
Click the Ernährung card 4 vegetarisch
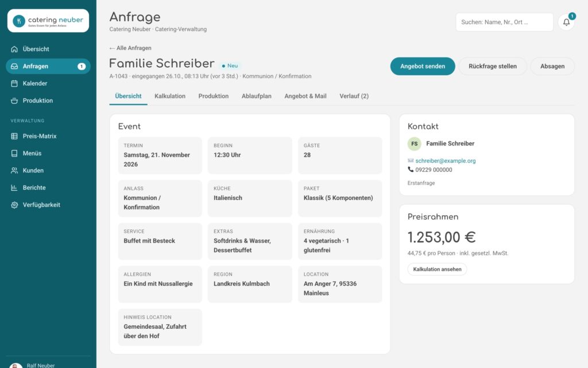[340, 241]
